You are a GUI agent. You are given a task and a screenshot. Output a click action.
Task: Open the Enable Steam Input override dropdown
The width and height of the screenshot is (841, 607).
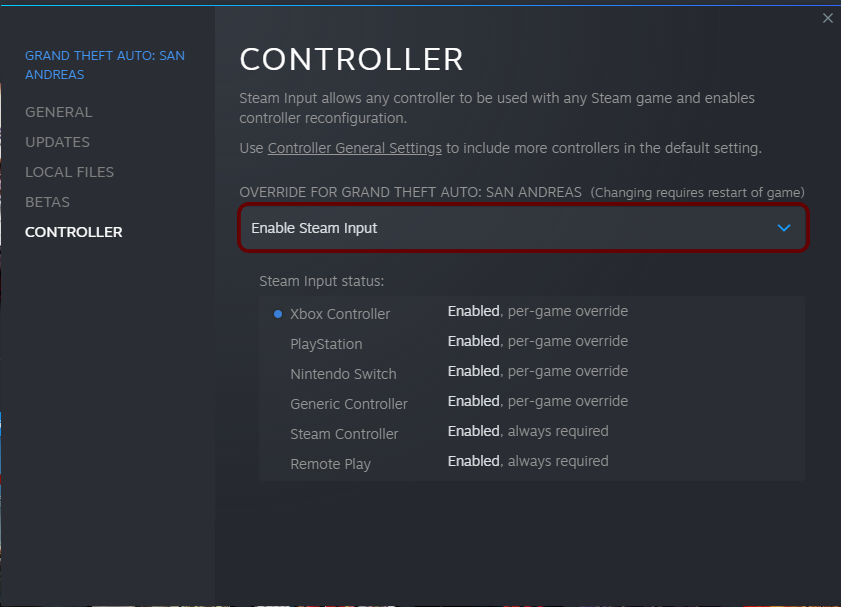point(522,228)
